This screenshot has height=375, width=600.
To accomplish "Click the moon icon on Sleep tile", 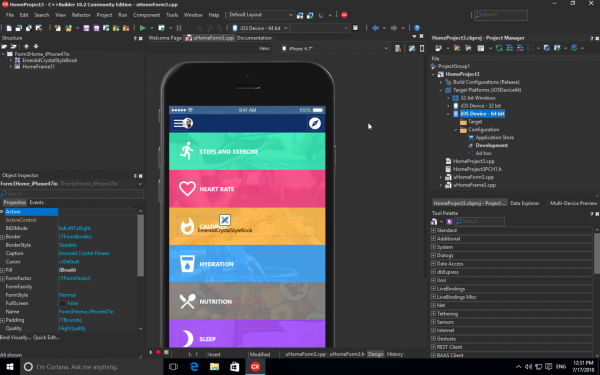I will point(188,338).
